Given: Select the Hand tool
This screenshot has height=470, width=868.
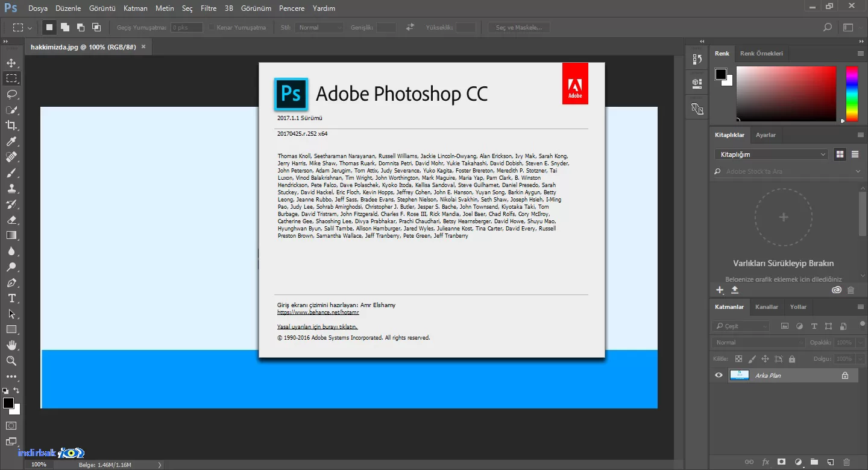Looking at the screenshot, I should [11, 345].
